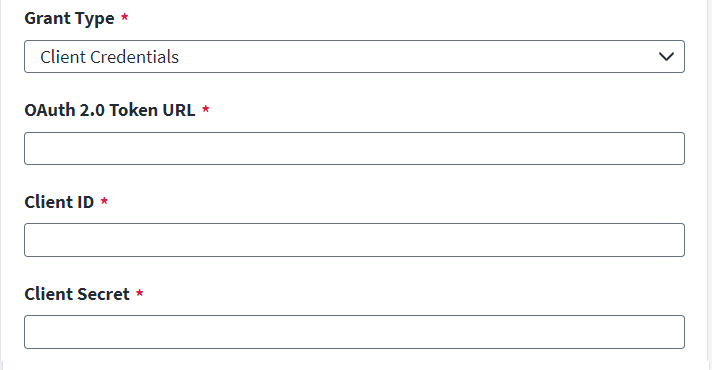This screenshot has height=370, width=712.
Task: Click the word "Secret" in the label
Action: 105,294
